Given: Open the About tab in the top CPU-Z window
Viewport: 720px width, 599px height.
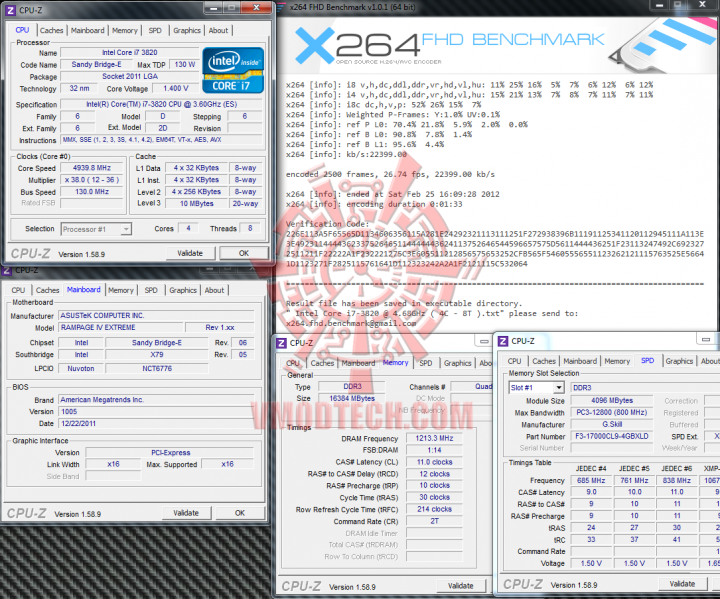Looking at the screenshot, I should point(218,30).
